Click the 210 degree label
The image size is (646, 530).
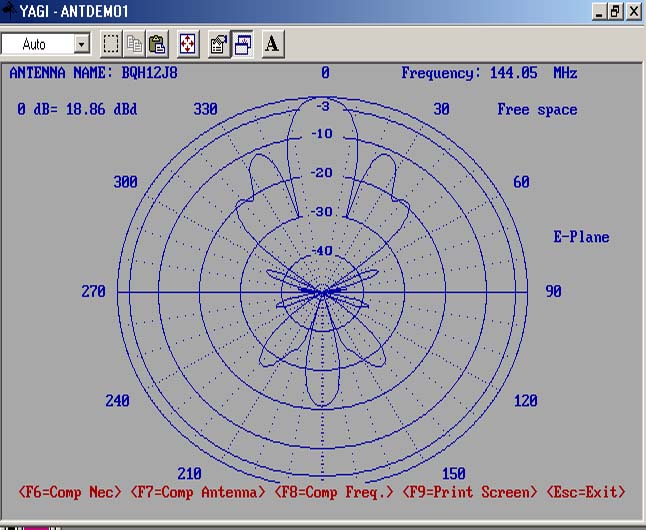[190, 474]
